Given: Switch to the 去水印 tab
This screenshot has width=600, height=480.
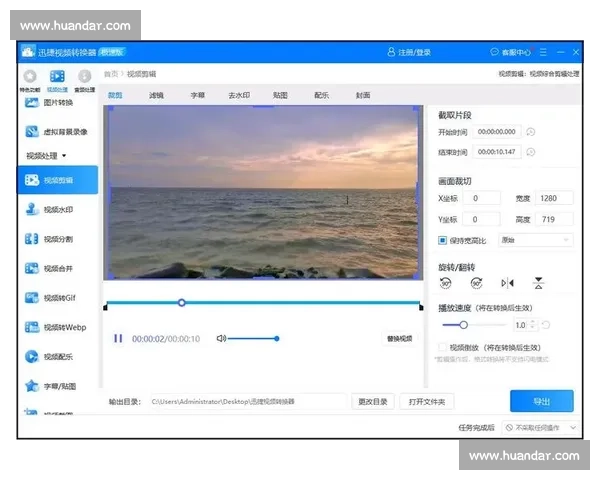Looking at the screenshot, I should pos(239,95).
